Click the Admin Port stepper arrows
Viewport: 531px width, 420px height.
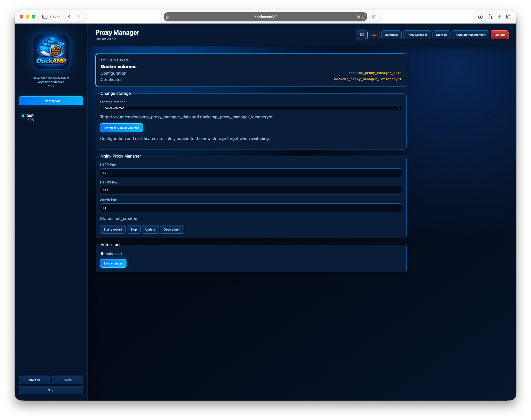point(398,208)
